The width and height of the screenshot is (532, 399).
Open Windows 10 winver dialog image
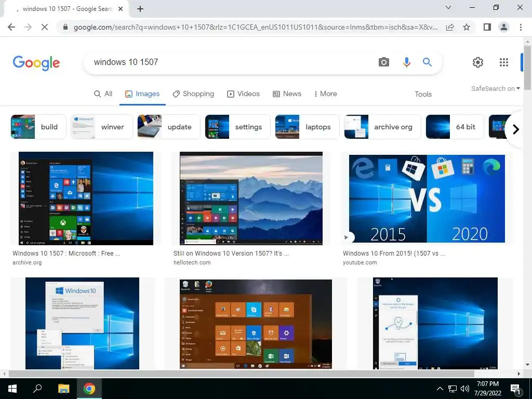click(82, 323)
